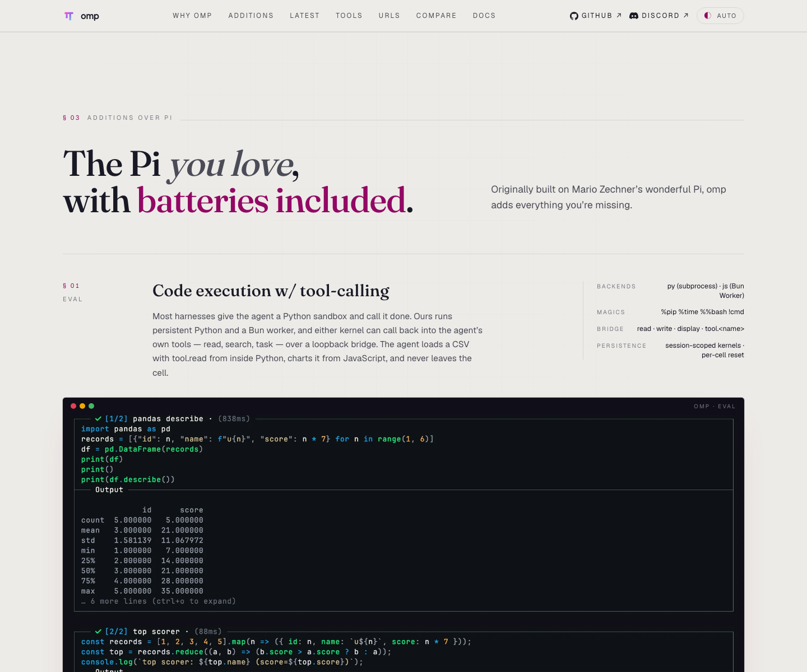Click the 75% row in describe output
The height and width of the screenshot is (672, 807).
coord(142,581)
